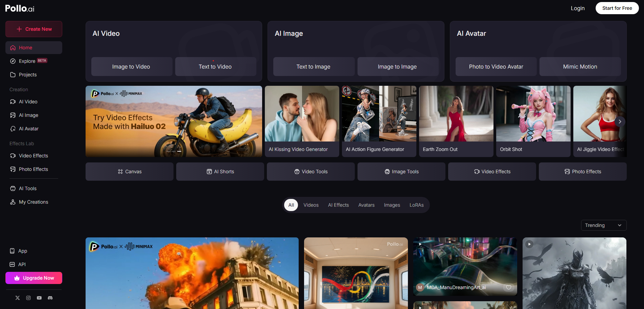The width and height of the screenshot is (644, 309).
Task: Expand the Trending sort dropdown
Action: point(603,225)
